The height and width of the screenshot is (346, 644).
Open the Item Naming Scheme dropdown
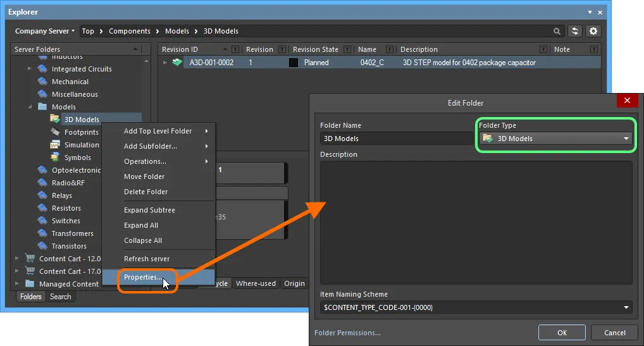(476, 307)
